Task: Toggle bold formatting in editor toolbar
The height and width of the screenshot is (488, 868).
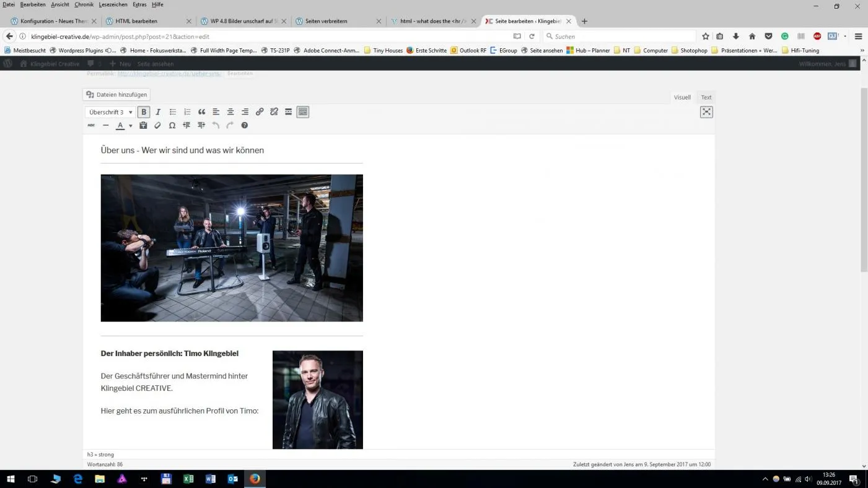Action: (x=144, y=112)
